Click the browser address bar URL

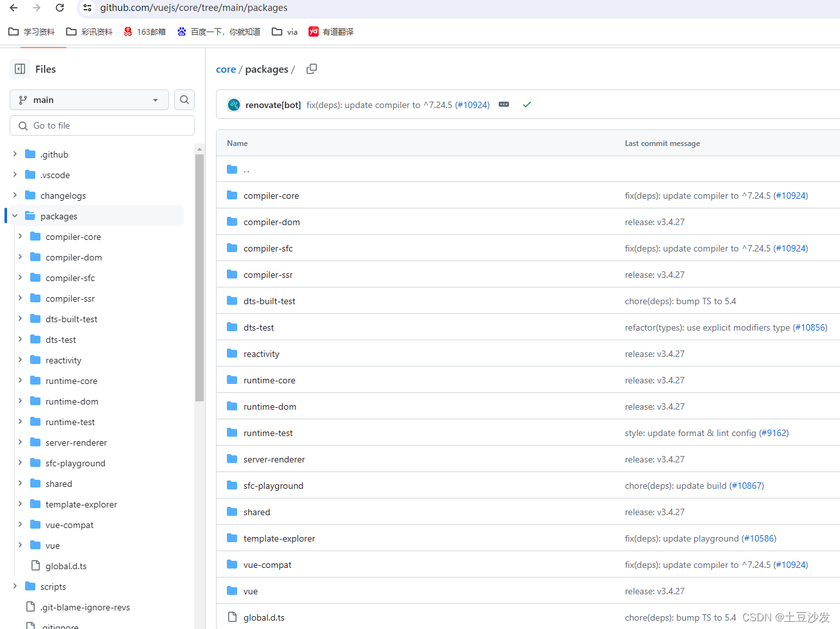pos(193,8)
